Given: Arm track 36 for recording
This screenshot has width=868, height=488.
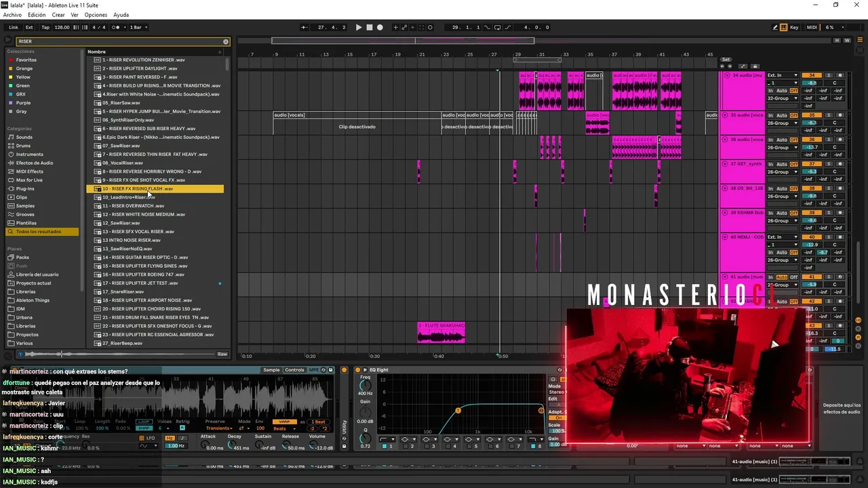Looking at the screenshot, I should click(840, 140).
